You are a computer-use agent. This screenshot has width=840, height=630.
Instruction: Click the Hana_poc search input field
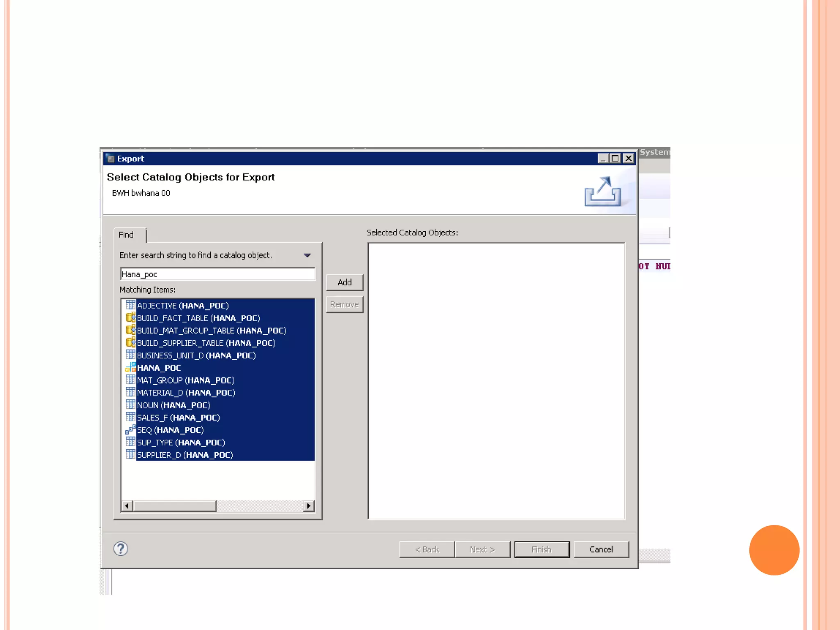coord(217,274)
